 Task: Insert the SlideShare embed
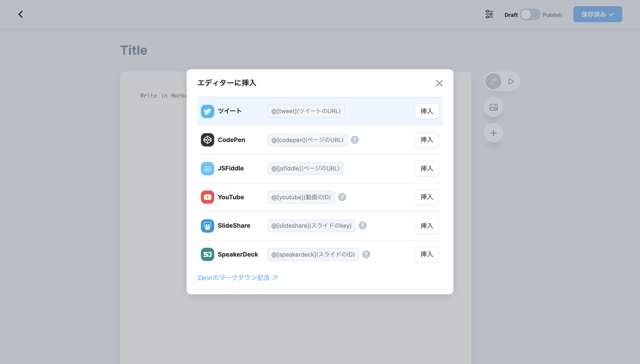pyautogui.click(x=426, y=226)
